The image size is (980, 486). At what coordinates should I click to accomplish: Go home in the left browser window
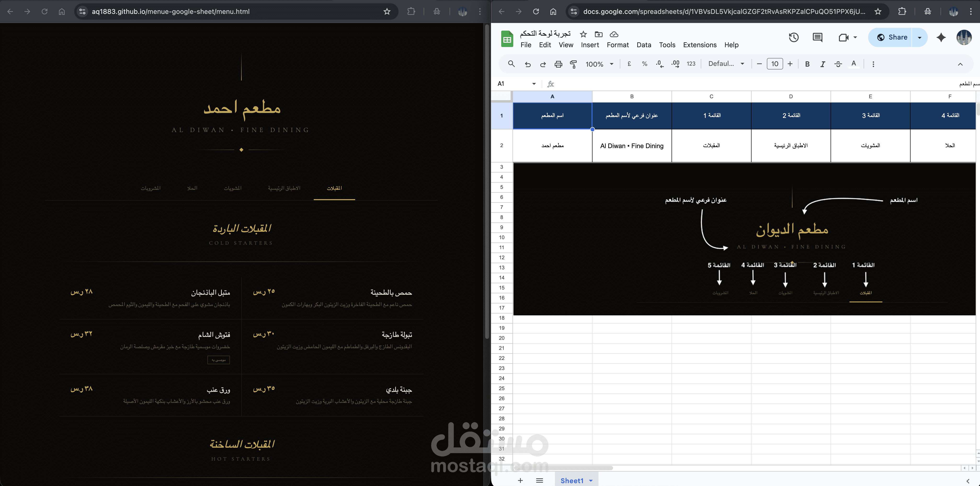pos(62,12)
